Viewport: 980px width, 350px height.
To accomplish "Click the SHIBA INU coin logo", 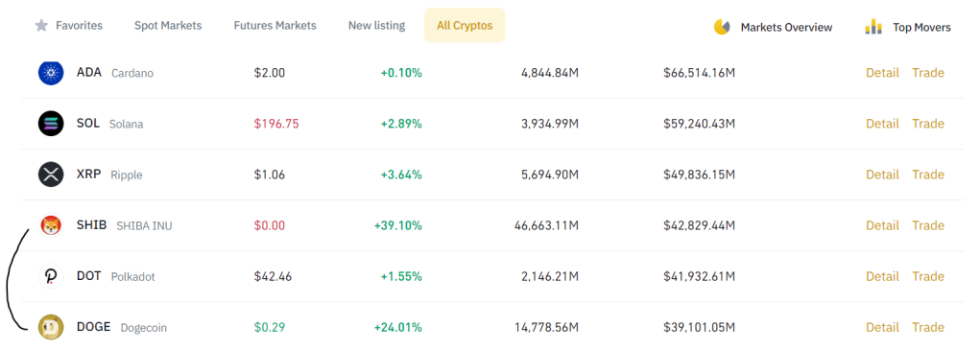I will tap(51, 225).
